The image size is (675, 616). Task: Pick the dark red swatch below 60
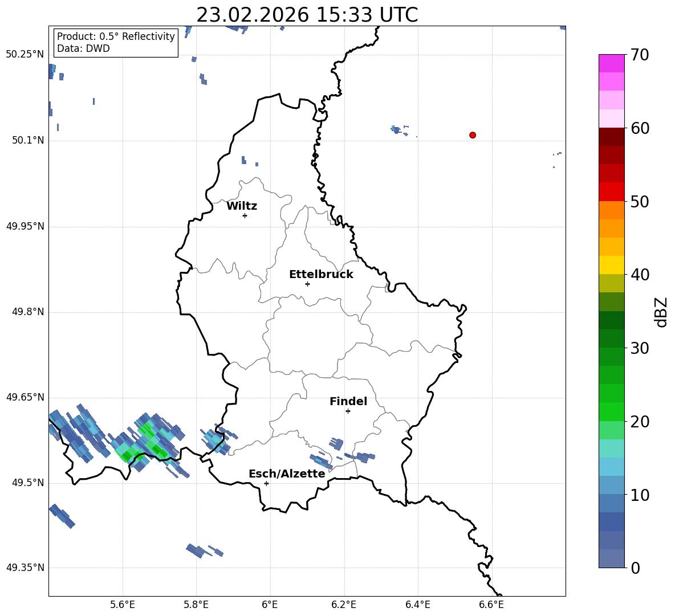(611, 137)
